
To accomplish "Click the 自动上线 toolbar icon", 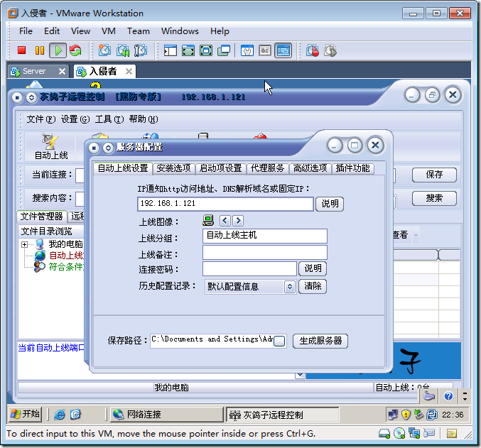I will [51, 147].
